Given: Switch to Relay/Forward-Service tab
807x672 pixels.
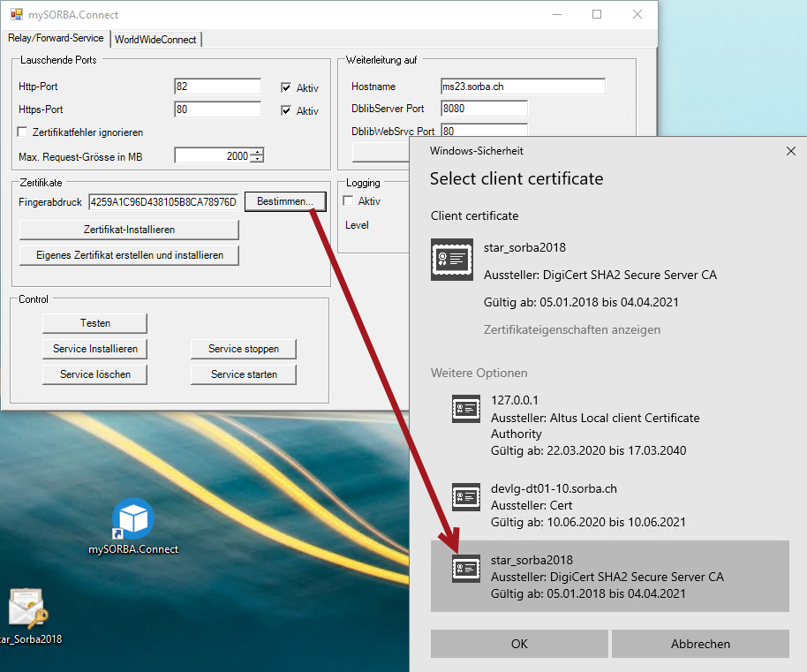Looking at the screenshot, I should pyautogui.click(x=56, y=38).
